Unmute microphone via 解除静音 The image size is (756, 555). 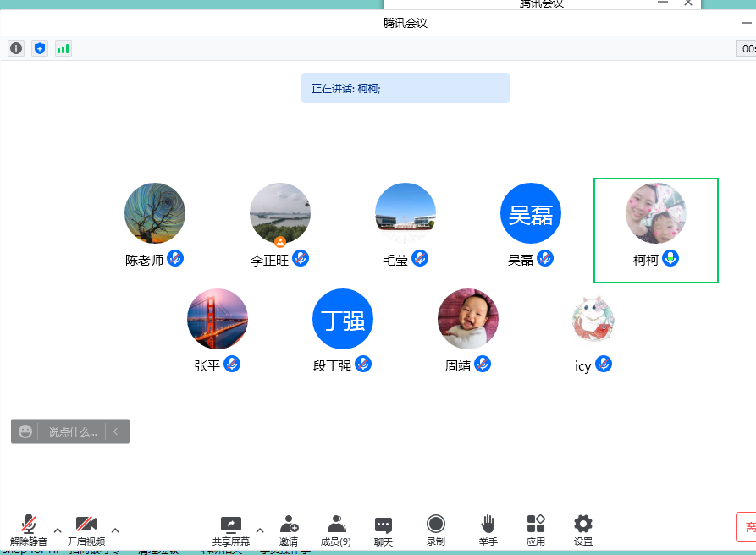[29, 530]
